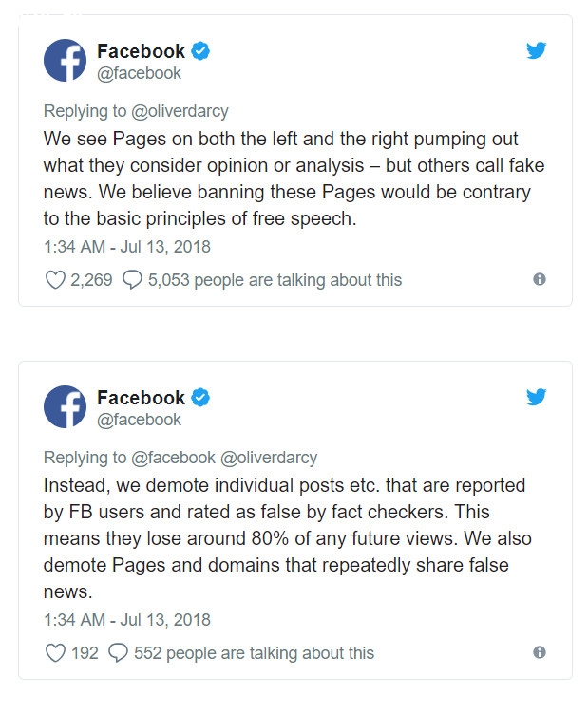This screenshot has height=713, width=588.
Task: Like the first tweet with heart icon
Action: tap(55, 280)
